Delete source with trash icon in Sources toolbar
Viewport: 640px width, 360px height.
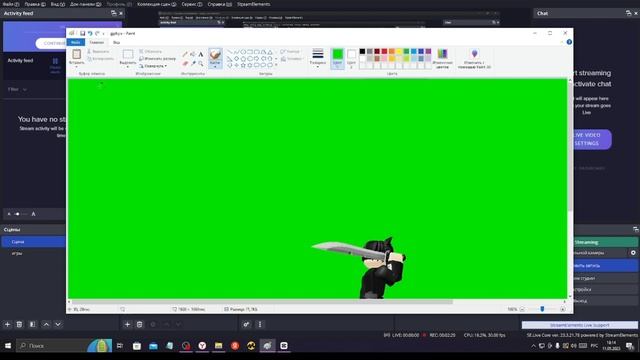[x=140, y=324]
